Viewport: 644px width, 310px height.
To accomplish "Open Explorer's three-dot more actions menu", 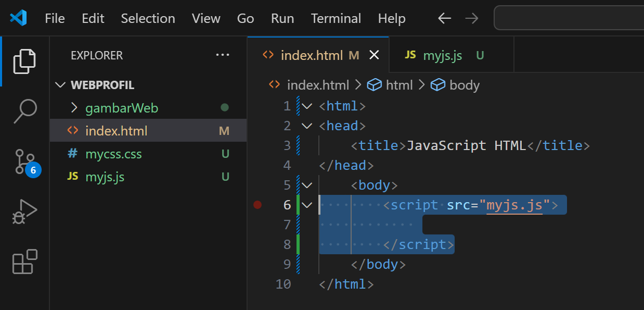I will tap(223, 55).
